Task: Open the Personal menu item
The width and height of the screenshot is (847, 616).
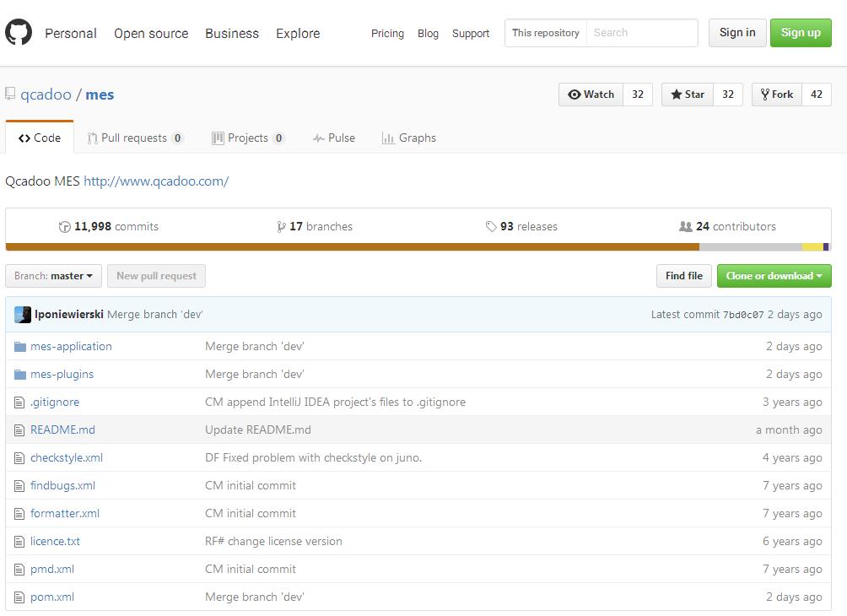Action: [x=71, y=34]
